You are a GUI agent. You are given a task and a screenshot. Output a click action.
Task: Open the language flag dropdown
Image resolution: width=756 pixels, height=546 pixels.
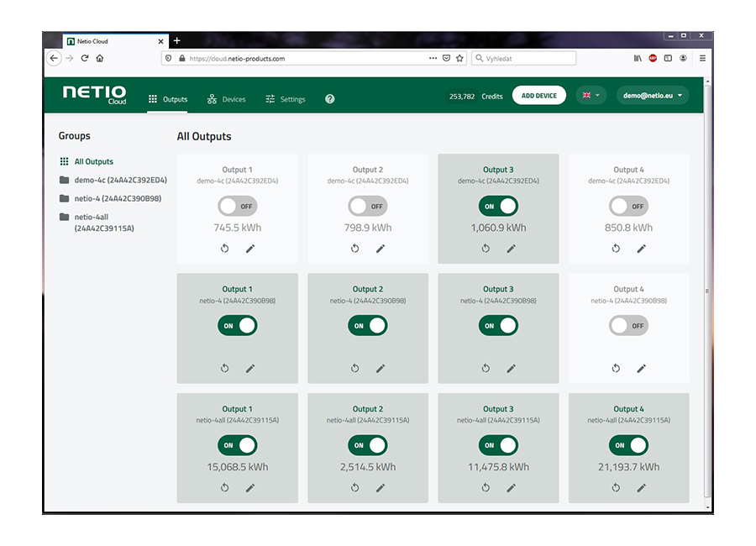pos(588,96)
